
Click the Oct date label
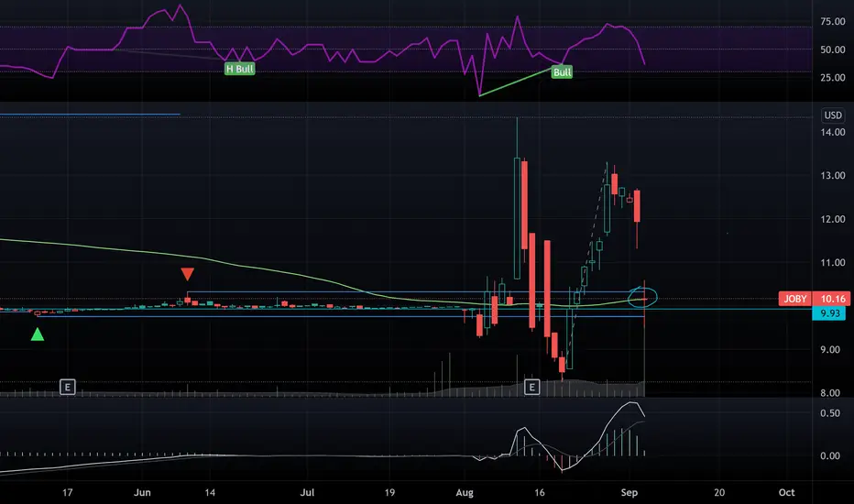click(x=786, y=492)
